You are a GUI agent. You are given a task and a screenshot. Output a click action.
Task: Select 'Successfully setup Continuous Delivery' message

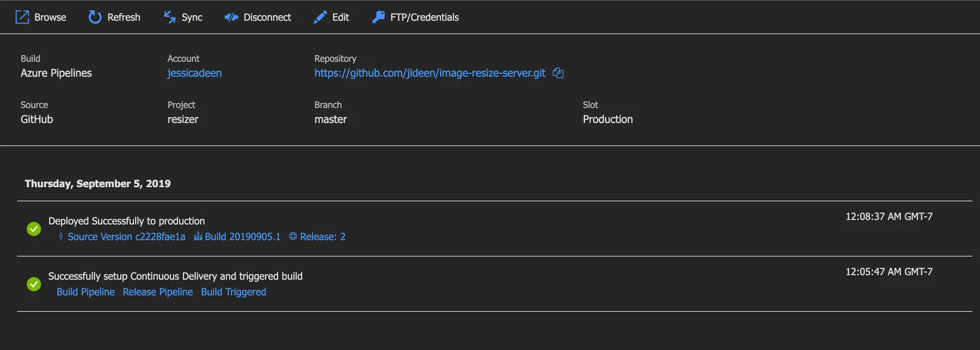click(x=175, y=276)
